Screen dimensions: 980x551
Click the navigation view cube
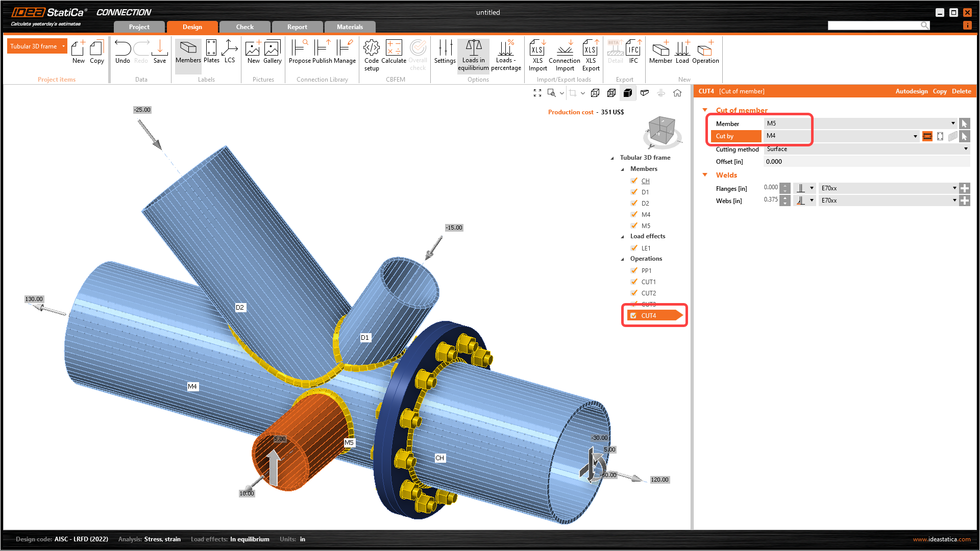tap(661, 130)
